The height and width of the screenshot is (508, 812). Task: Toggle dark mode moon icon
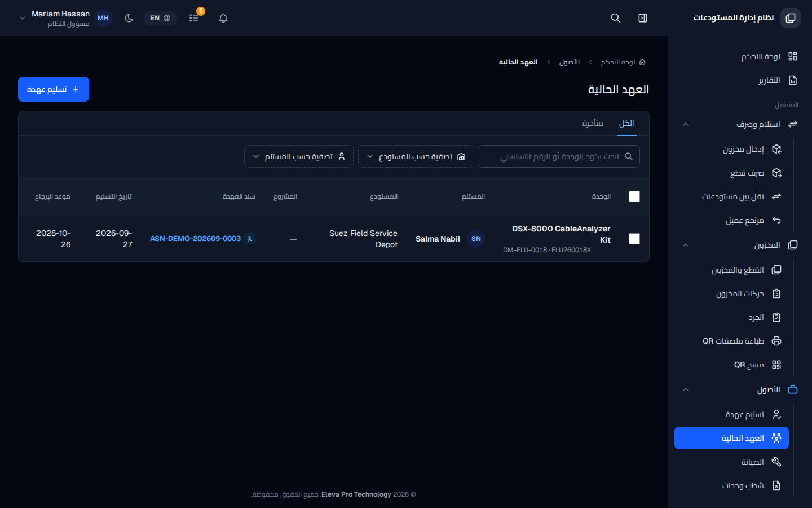tap(129, 18)
